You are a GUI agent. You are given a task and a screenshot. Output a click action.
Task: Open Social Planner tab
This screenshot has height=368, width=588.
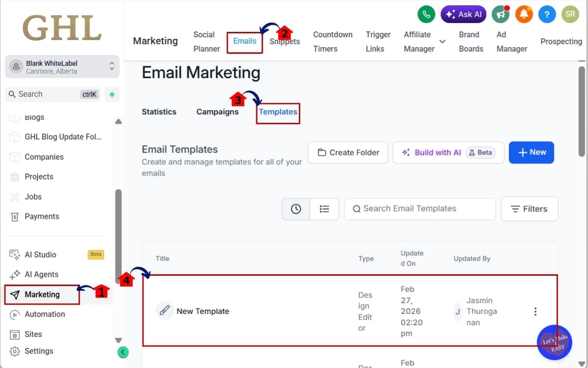point(206,42)
